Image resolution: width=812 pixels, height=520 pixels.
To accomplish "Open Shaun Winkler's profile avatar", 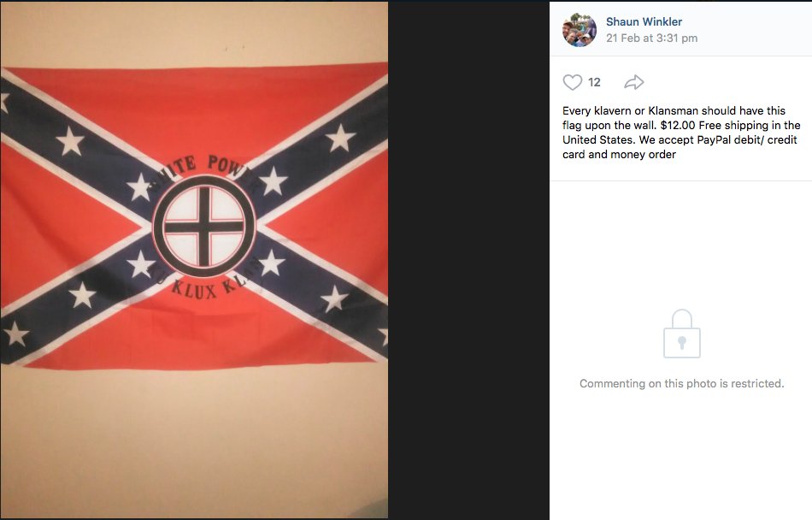I will click(579, 30).
